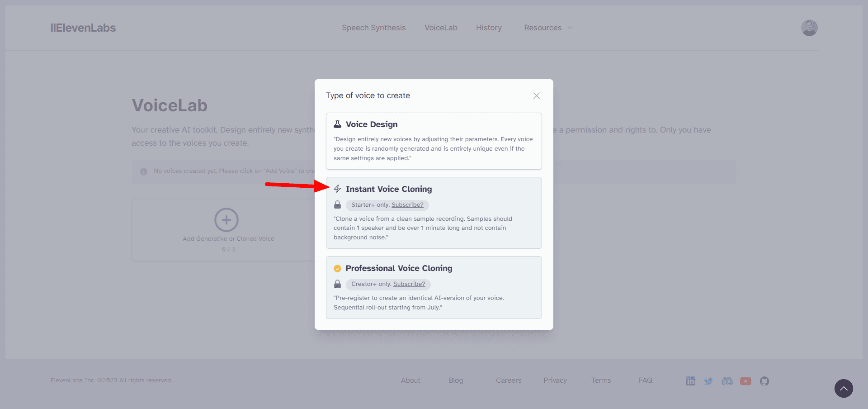868x409 pixels.
Task: Open the Careers footer link
Action: pos(509,380)
